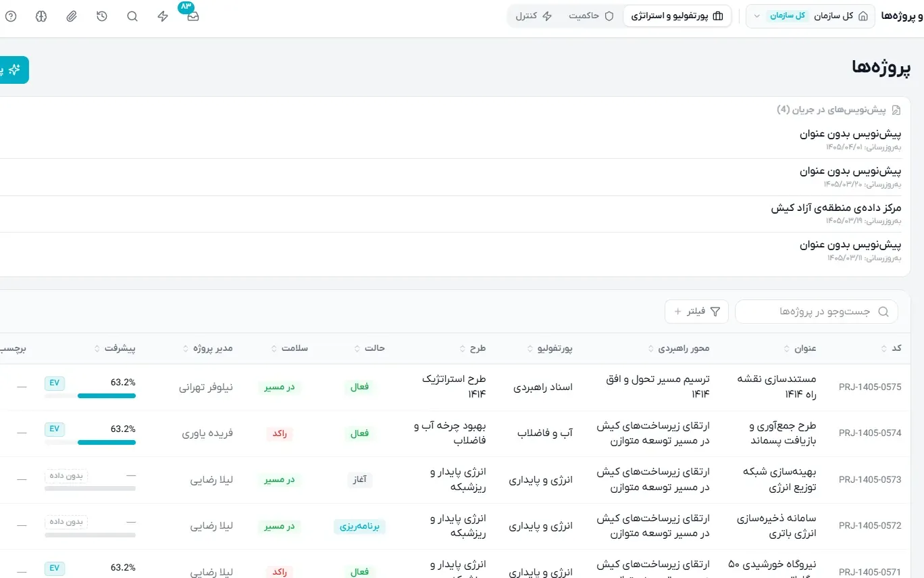Image resolution: width=924 pixels, height=578 pixels.
Task: Expand the کل سازمان organization selector
Action: pos(811,16)
